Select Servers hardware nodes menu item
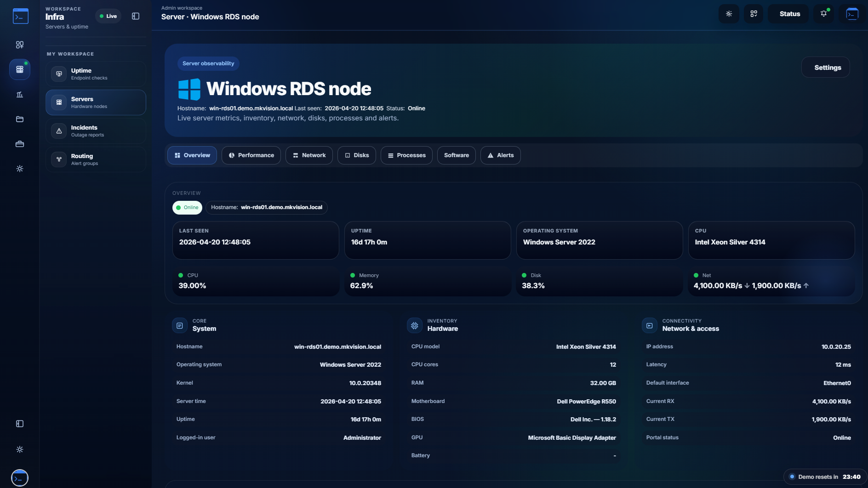This screenshot has width=868, height=488. click(96, 102)
